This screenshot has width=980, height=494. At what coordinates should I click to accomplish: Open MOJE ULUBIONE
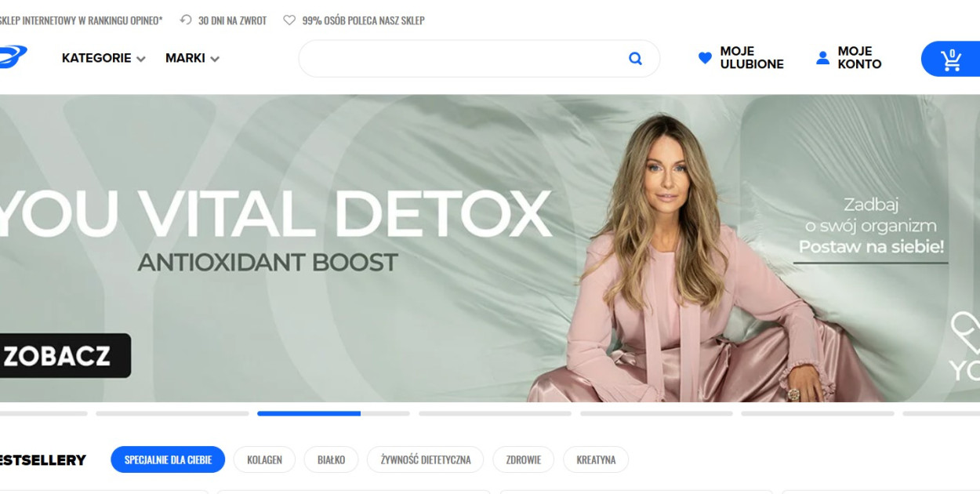click(x=741, y=58)
